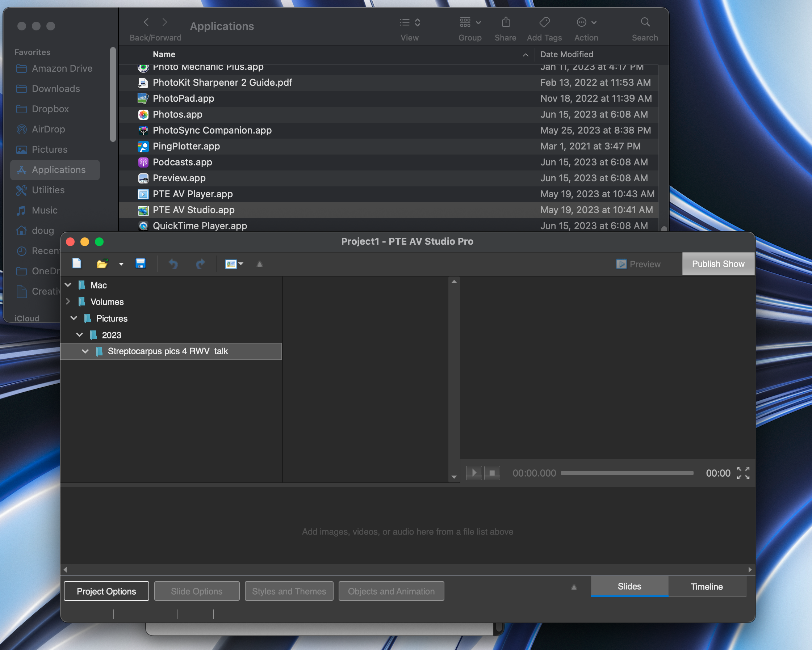The image size is (812, 650).
Task: Switch to the Timeline tab
Action: (706, 586)
